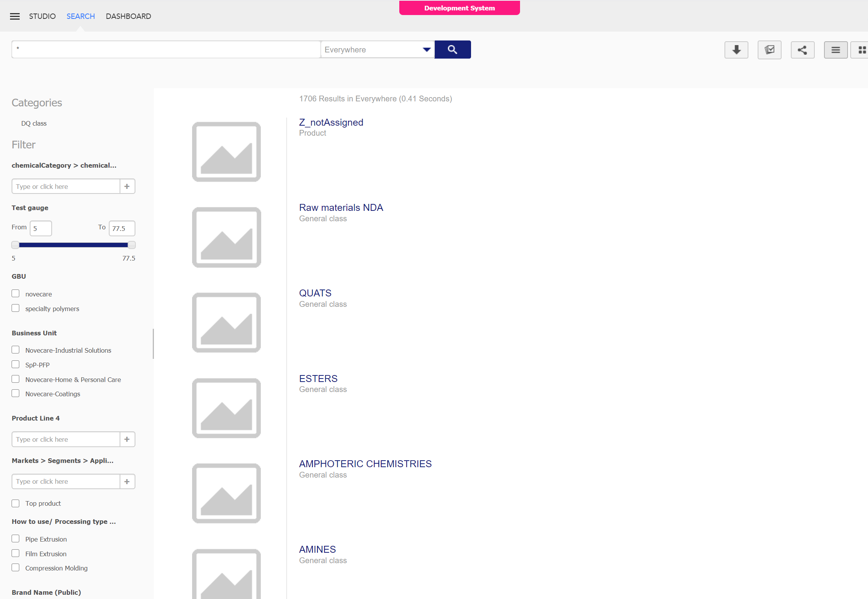Click the Development System banner

[459, 8]
